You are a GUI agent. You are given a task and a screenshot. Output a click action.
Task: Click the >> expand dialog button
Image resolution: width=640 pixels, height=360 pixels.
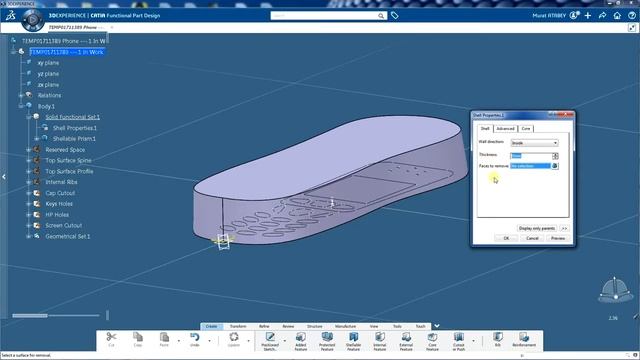tap(564, 228)
